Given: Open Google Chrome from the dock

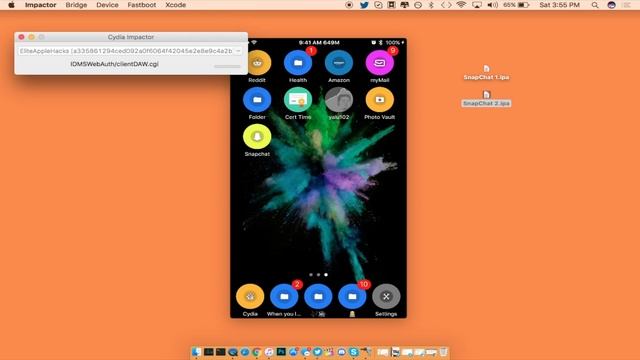Looking at the screenshot, I should pos(257,352).
